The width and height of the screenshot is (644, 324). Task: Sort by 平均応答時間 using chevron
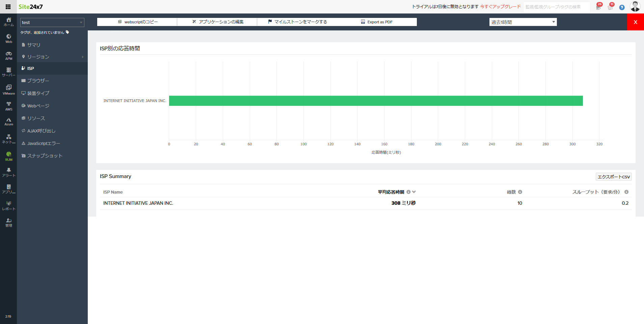(x=414, y=192)
